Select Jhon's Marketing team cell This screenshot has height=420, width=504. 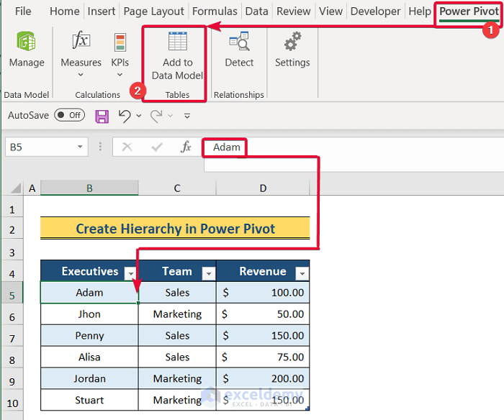(177, 314)
